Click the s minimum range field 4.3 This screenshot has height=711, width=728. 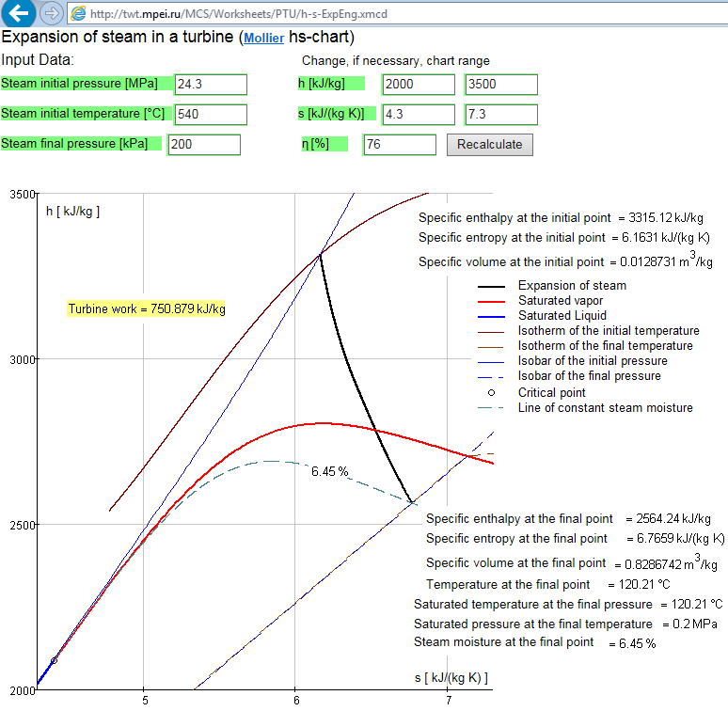pos(419,115)
